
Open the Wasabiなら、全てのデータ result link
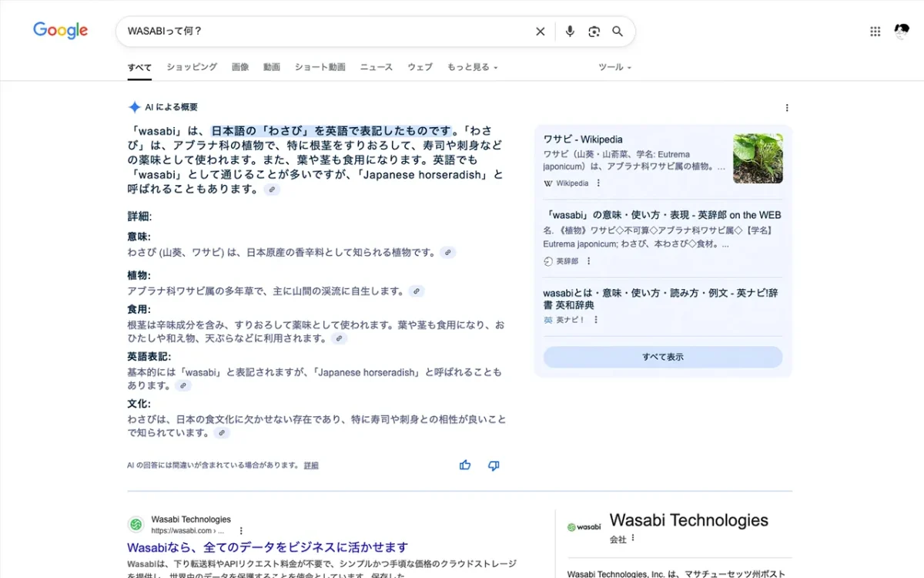pyautogui.click(x=268, y=547)
